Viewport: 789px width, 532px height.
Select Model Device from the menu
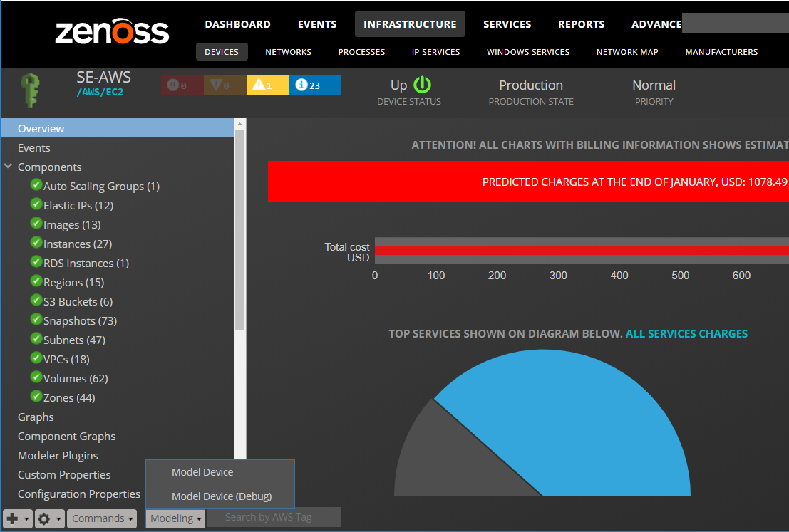[x=202, y=472]
